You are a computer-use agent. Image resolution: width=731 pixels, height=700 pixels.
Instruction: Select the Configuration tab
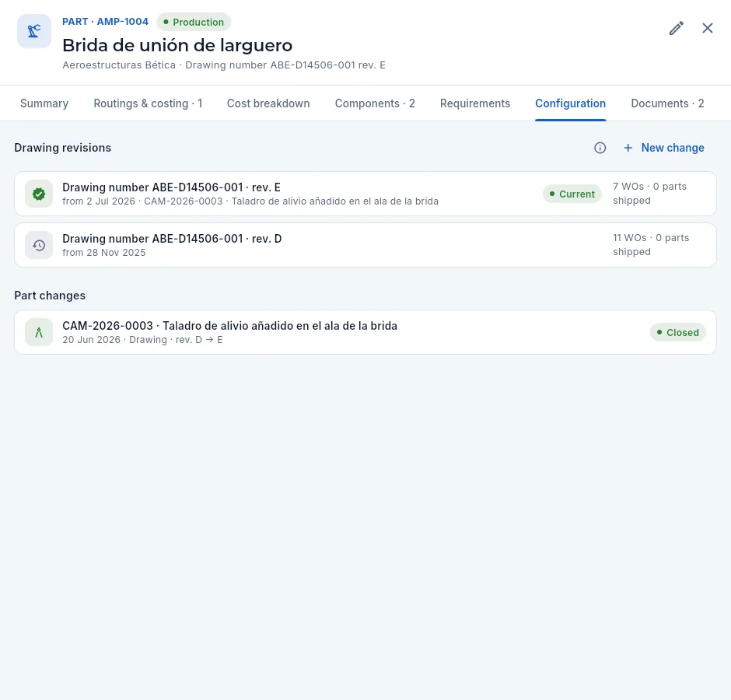(x=570, y=103)
